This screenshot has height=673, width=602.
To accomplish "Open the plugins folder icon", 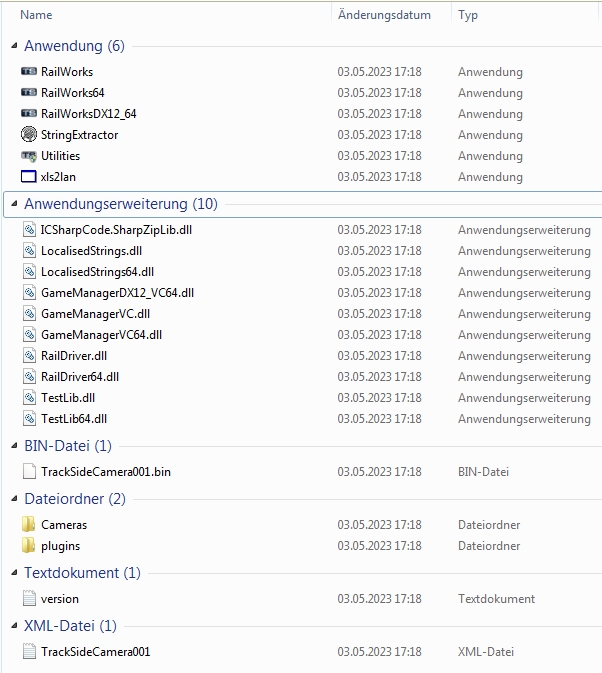I will point(29,546).
